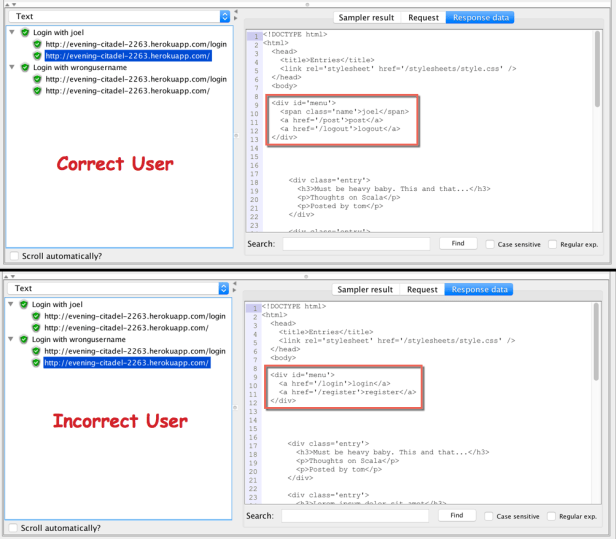Switch to 'Request' tab in bottom panel

[x=422, y=290]
